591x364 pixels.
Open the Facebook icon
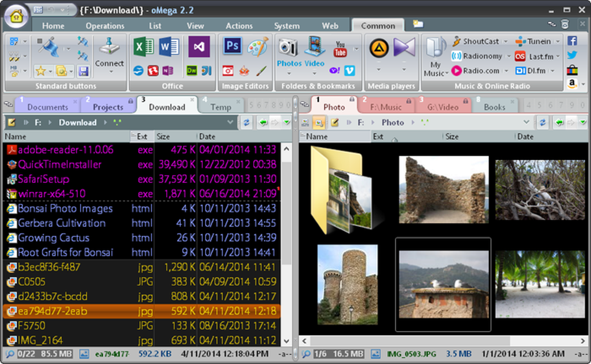(572, 41)
